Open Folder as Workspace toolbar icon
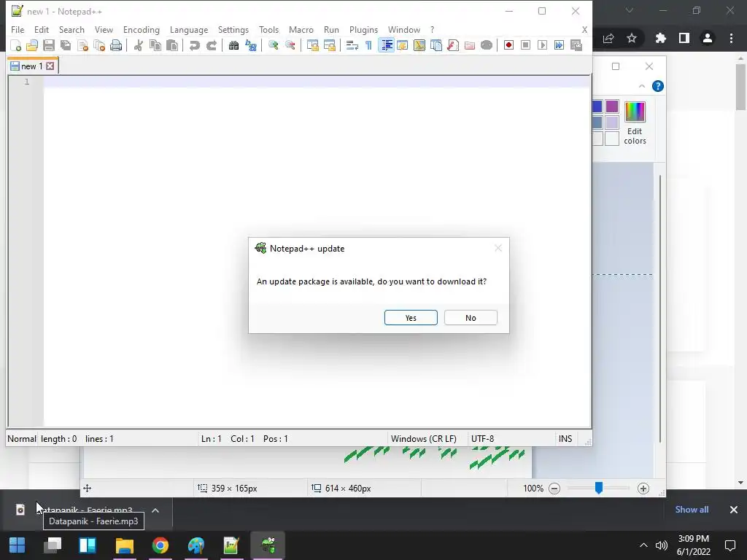Image resolution: width=747 pixels, height=560 pixels. click(470, 45)
